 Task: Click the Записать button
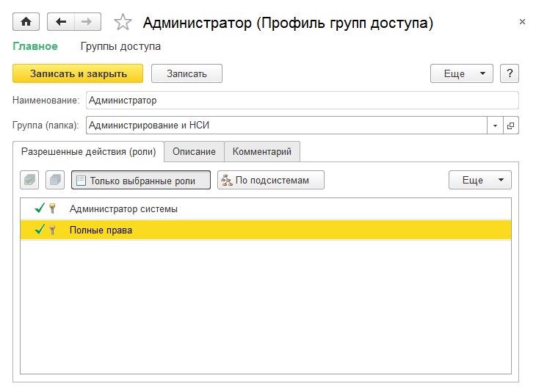(186, 73)
